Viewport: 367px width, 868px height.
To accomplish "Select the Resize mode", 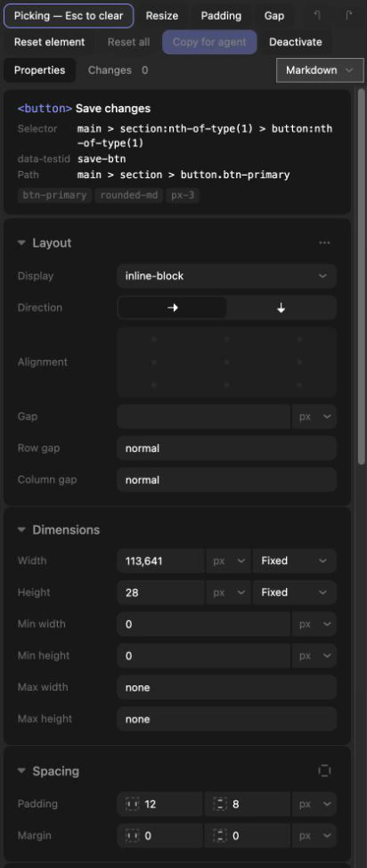I will pyautogui.click(x=162, y=15).
